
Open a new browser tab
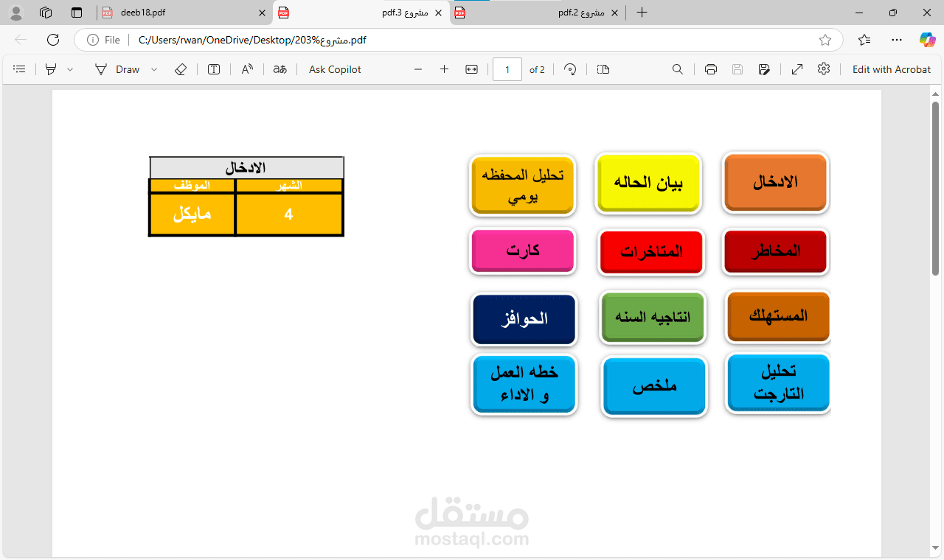point(642,13)
